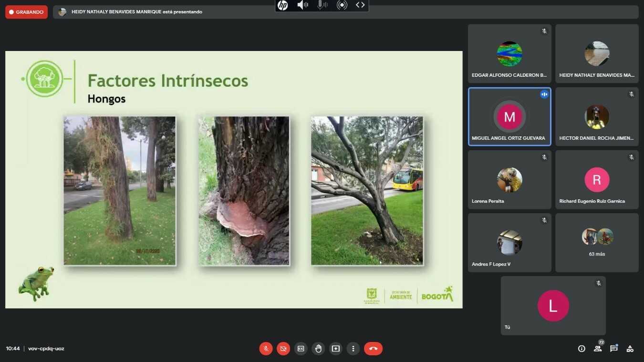Raise your hand in the meeting
The image size is (644, 362).
318,349
